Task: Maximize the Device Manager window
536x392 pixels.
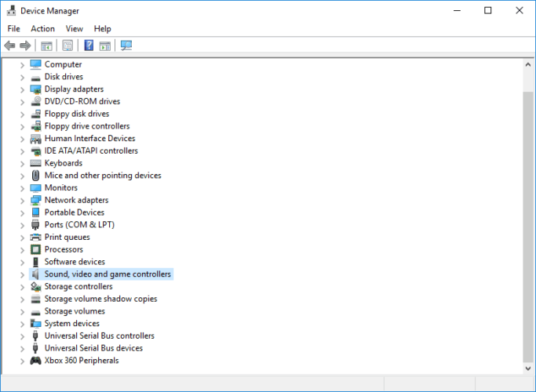Action: point(488,11)
